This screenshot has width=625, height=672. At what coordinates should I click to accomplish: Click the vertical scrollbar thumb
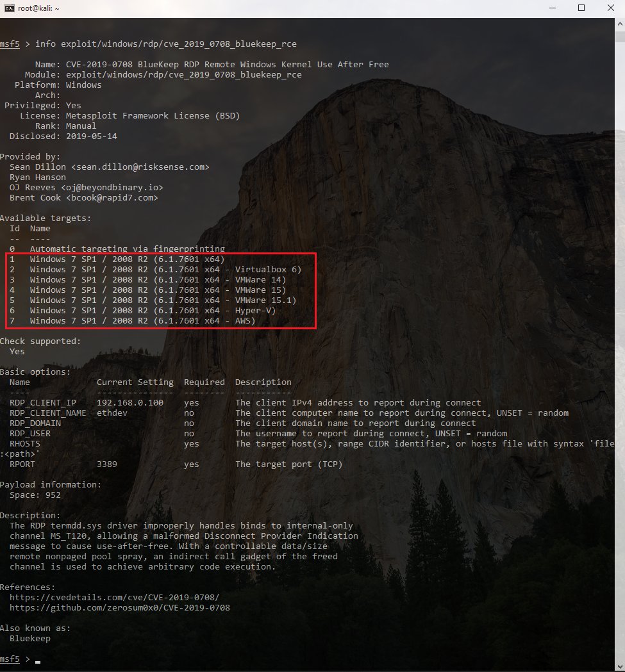[x=620, y=37]
